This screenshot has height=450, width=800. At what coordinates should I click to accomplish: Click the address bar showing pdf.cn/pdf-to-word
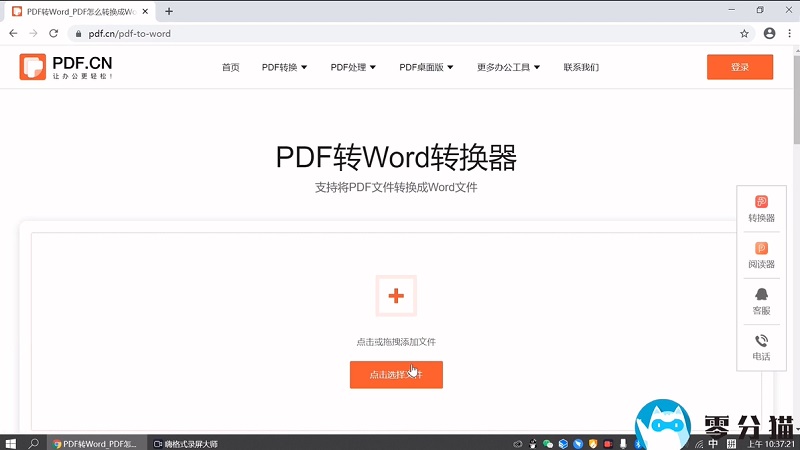[400, 33]
